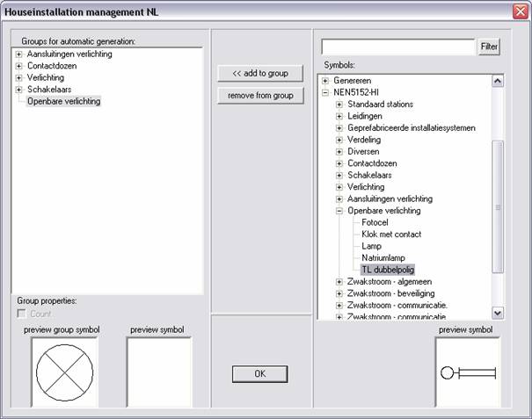The width and height of the screenshot is (532, 419).
Task: Expand the Genereren symbols node
Action: click(325, 81)
